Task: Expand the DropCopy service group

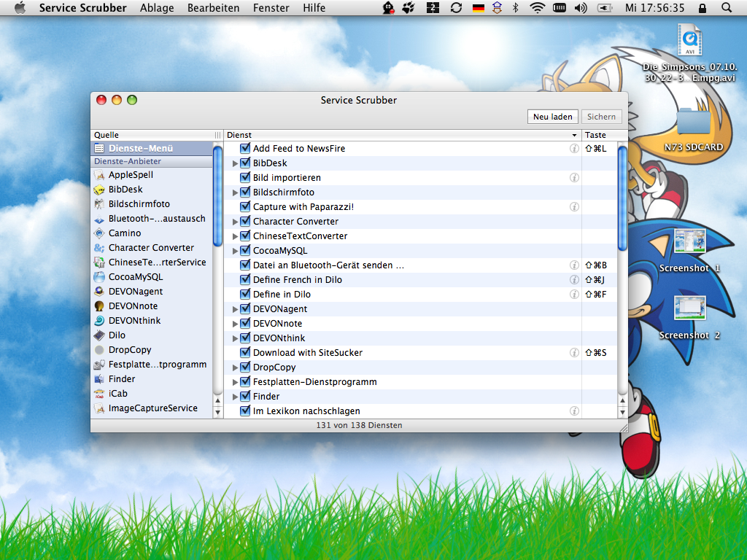Action: coord(235,367)
